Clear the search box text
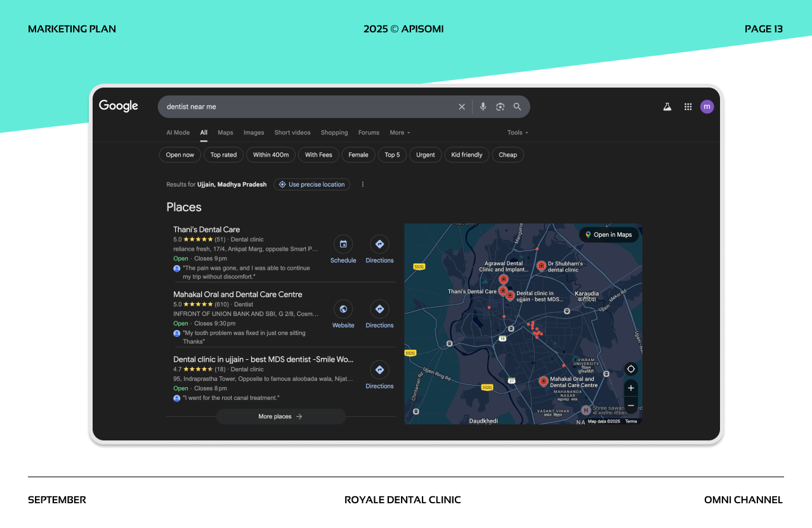The image size is (812, 528). coord(462,107)
